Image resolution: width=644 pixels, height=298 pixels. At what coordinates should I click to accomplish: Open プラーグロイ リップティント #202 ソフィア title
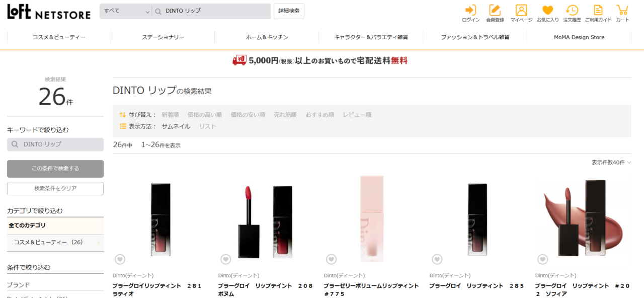[583, 290]
